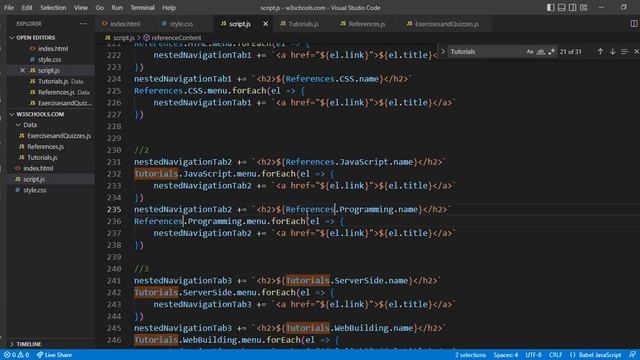Screen dimensions: 640x360
Task: Open the Selection menu
Action: click(53, 7)
